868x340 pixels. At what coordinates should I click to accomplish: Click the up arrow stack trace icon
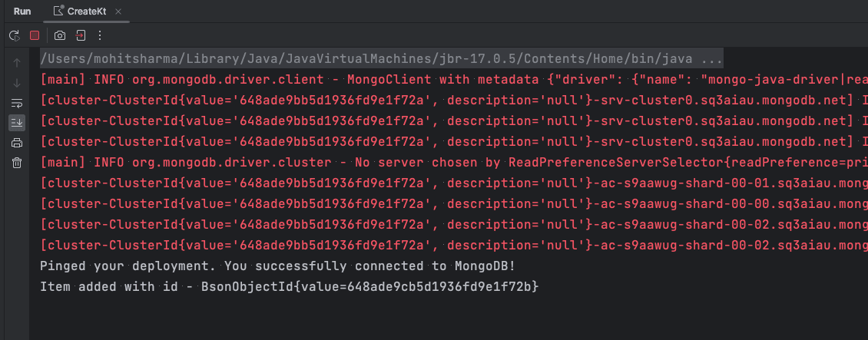[x=17, y=63]
